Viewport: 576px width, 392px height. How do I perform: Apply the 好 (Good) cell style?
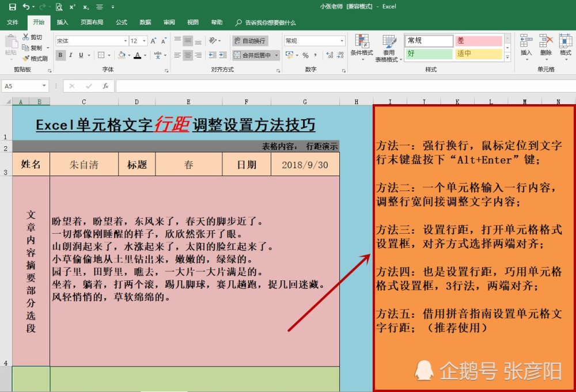(x=429, y=54)
